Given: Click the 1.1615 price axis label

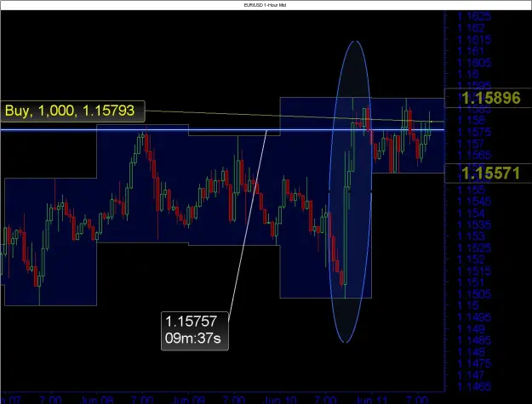Looking at the screenshot, I should pos(474,39).
